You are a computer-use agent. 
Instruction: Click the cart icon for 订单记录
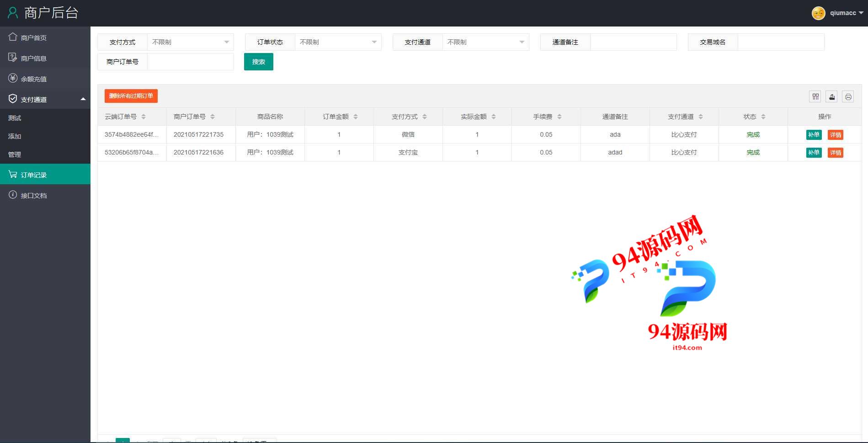click(x=13, y=174)
